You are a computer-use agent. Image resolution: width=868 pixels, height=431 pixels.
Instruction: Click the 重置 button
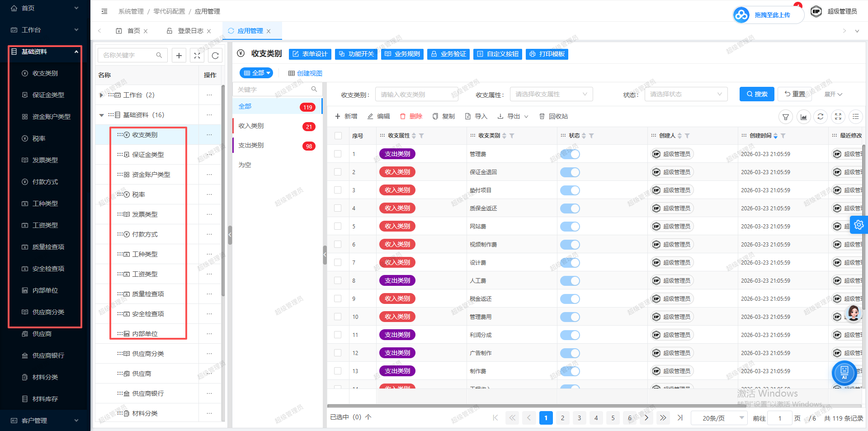point(795,94)
